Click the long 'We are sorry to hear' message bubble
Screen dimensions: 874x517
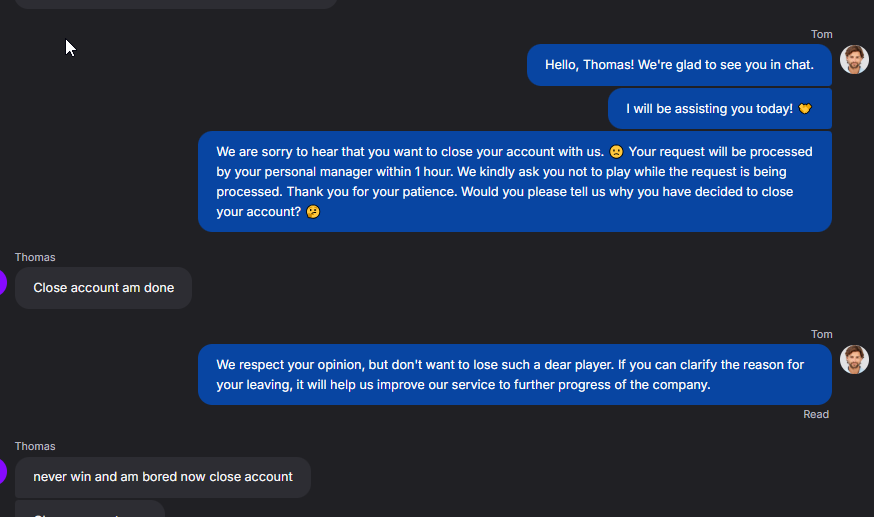514,182
